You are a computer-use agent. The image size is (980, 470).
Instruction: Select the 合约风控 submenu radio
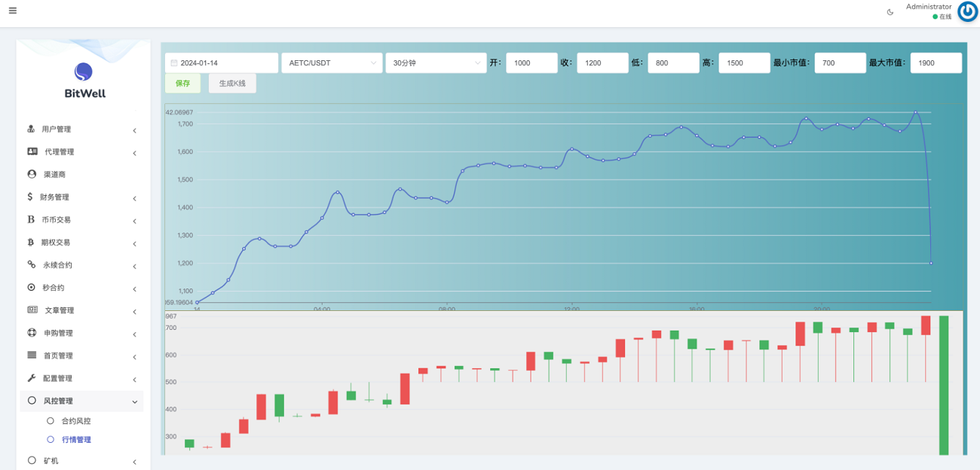[x=51, y=421]
